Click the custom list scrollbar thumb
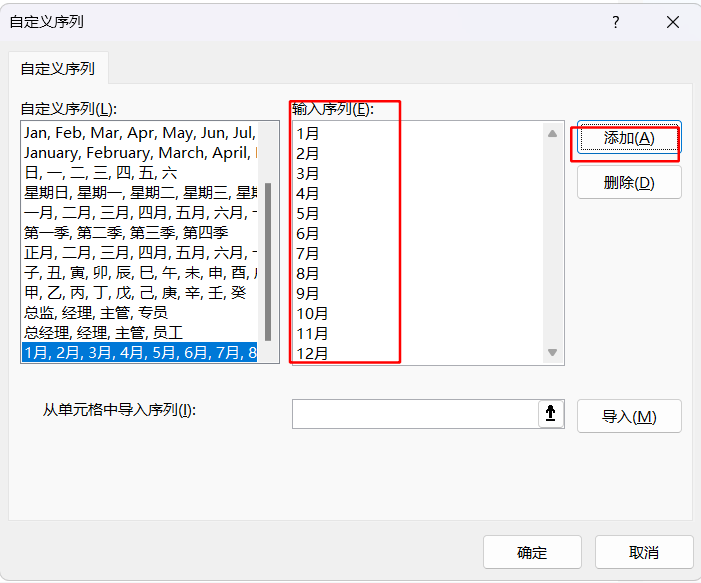This screenshot has width=701, height=583. coord(268,262)
